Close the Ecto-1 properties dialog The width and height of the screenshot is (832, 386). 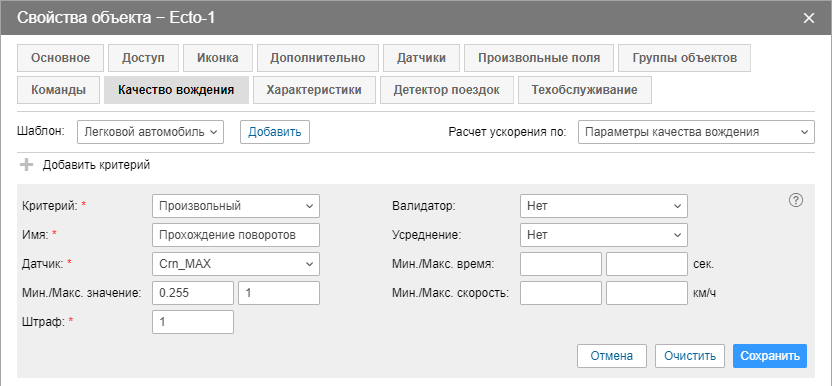pyautogui.click(x=809, y=18)
